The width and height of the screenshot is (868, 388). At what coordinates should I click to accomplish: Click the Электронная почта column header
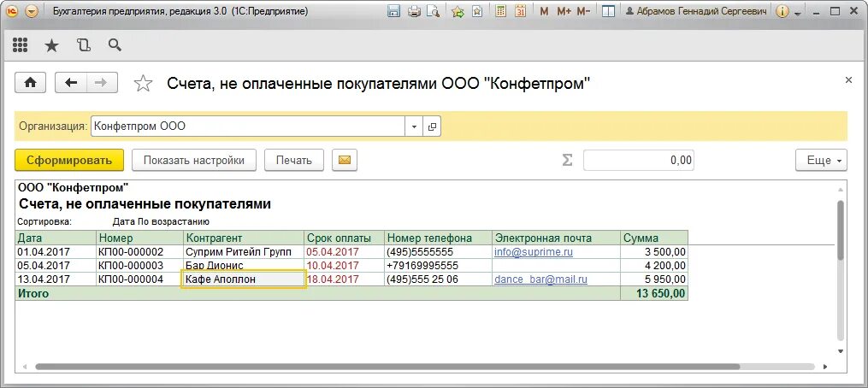(x=557, y=238)
